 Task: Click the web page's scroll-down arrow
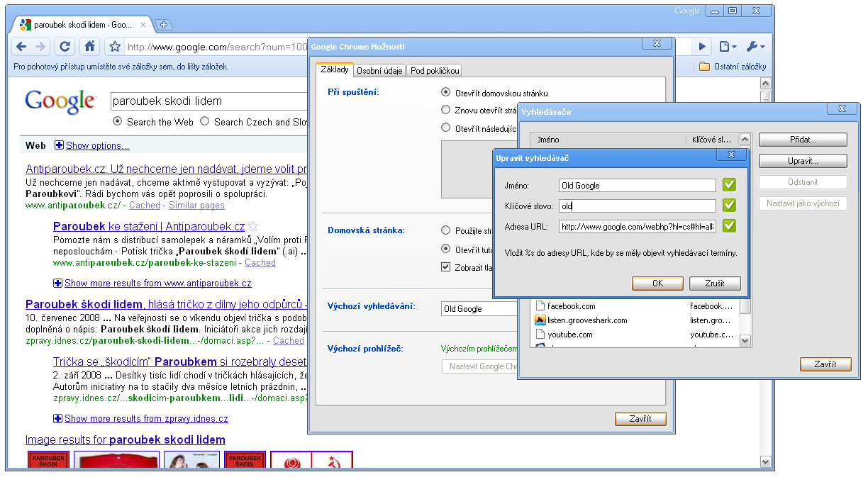coord(765,461)
